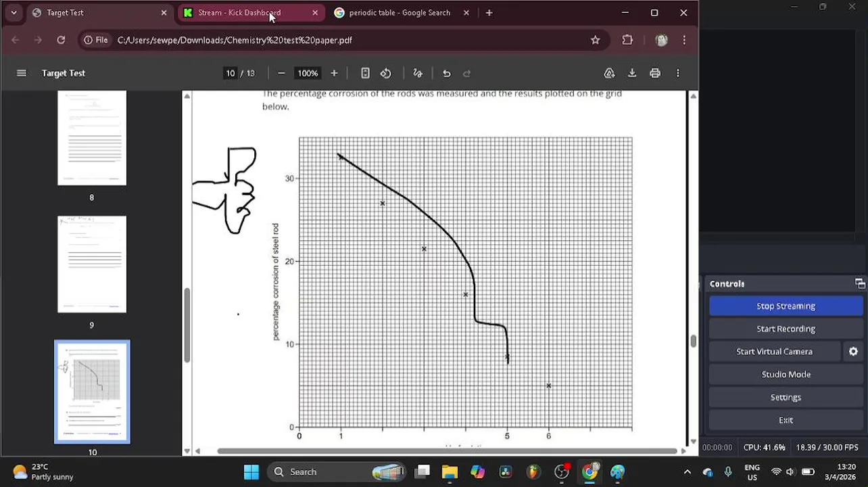Open Task View on the taskbar

pos(423,471)
